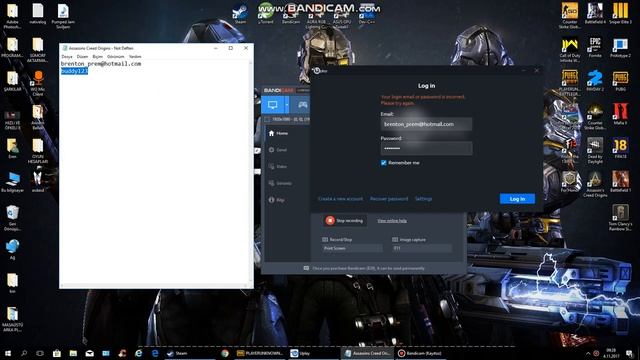Image resolution: width=640 pixels, height=360 pixels.
Task: Open the Düzen menu in Notepad
Action: [x=82, y=57]
